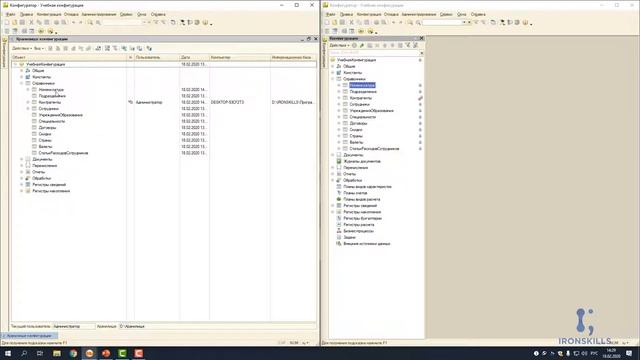Open PowerPoint from taskbar
The width and height of the screenshot is (640, 360).
[106, 353]
